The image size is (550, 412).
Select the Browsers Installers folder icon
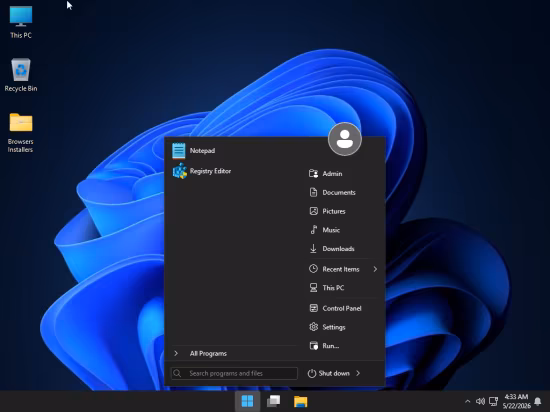[21, 132]
